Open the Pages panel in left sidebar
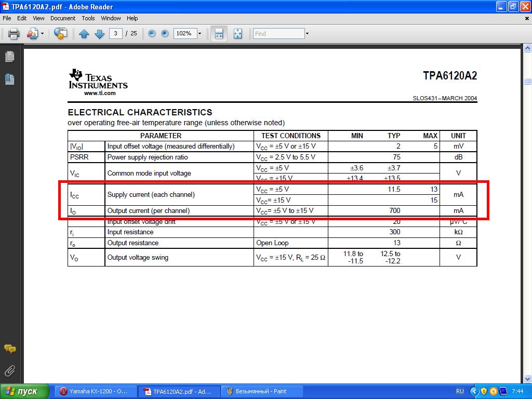This screenshot has width=532, height=399. pos(10,56)
